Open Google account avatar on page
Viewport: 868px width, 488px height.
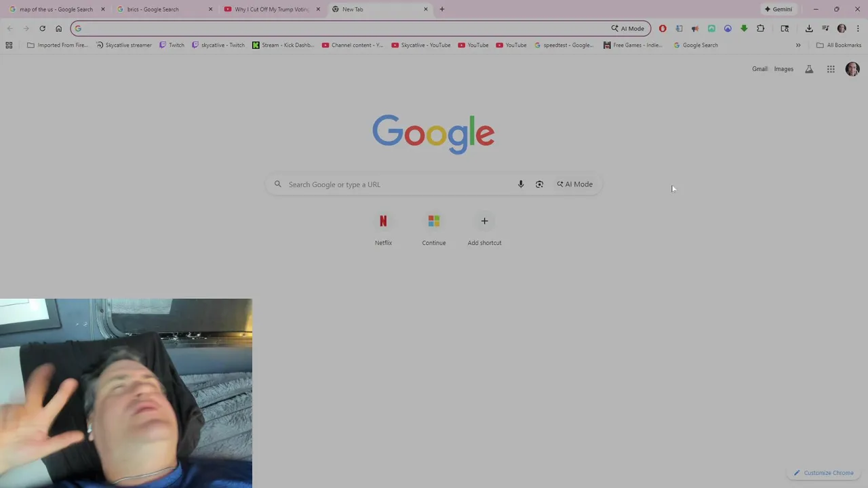tap(852, 69)
